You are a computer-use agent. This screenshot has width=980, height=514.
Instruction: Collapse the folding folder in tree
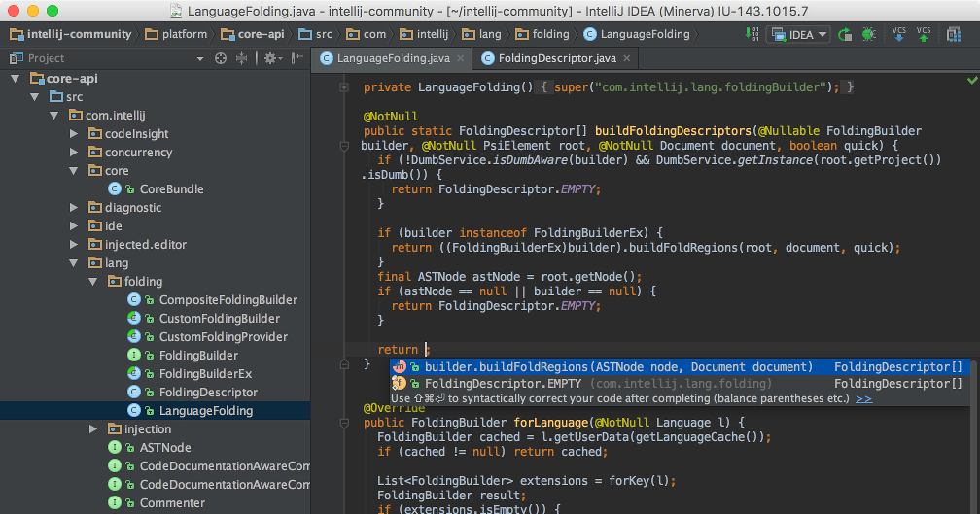click(x=93, y=282)
